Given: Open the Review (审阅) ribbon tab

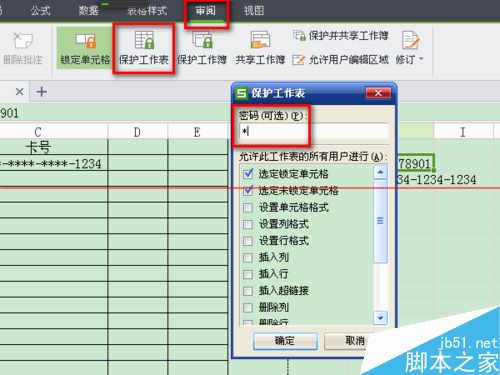Looking at the screenshot, I should tap(206, 11).
